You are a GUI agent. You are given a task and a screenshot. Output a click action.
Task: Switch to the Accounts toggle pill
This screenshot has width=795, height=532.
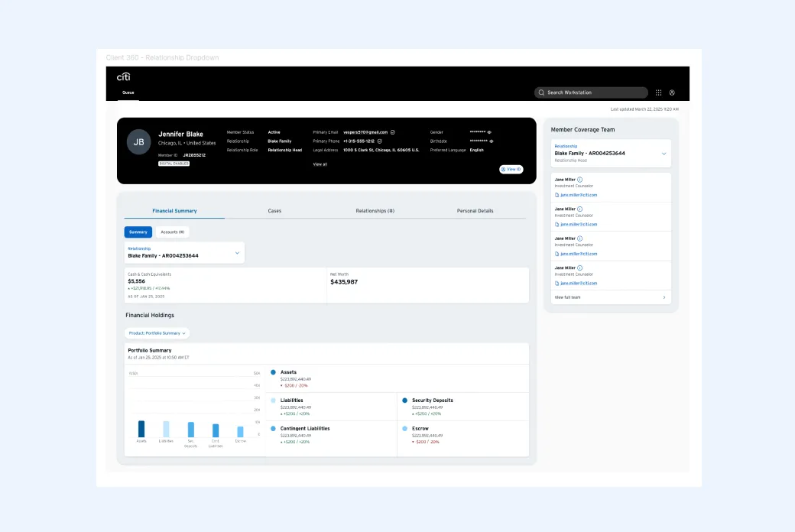[173, 232]
